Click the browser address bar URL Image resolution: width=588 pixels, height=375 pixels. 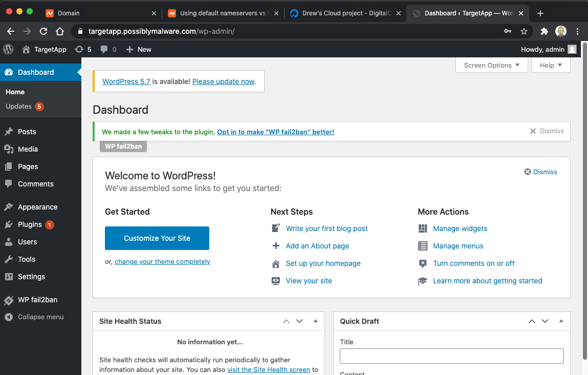161,31
